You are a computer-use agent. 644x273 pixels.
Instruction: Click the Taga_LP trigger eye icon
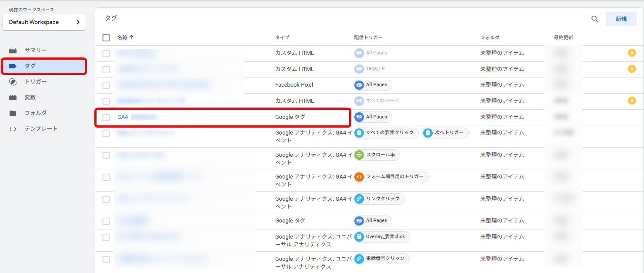tap(359, 69)
